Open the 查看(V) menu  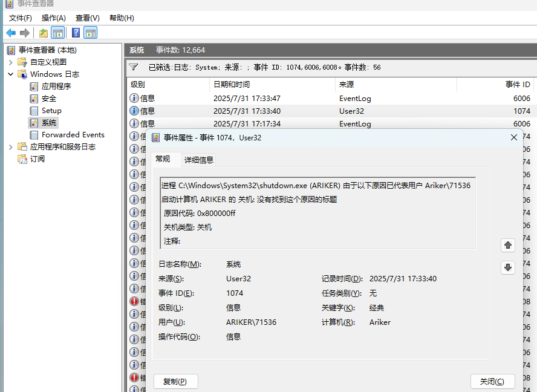pos(87,18)
